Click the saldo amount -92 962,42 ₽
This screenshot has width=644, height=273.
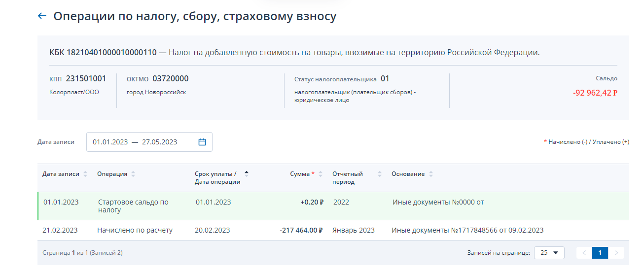coord(595,92)
